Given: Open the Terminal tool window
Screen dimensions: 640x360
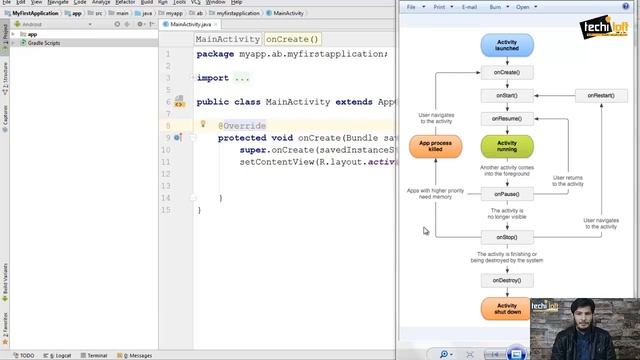Looking at the screenshot, I should click(x=93, y=356).
